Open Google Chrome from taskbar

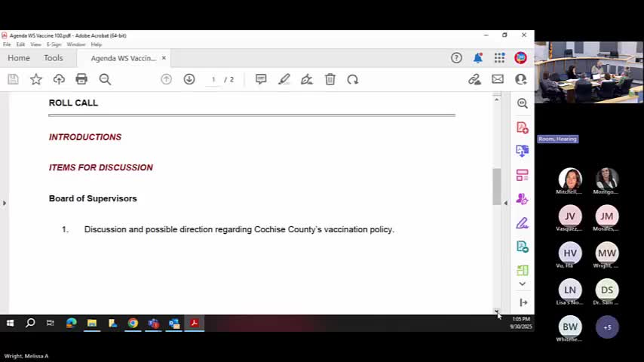pyautogui.click(x=133, y=324)
